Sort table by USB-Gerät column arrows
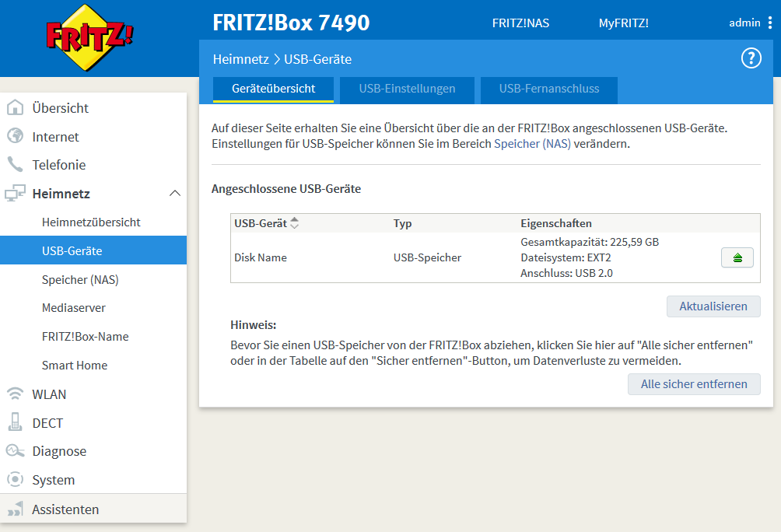Screen dimensions: 781x532 tap(294, 223)
